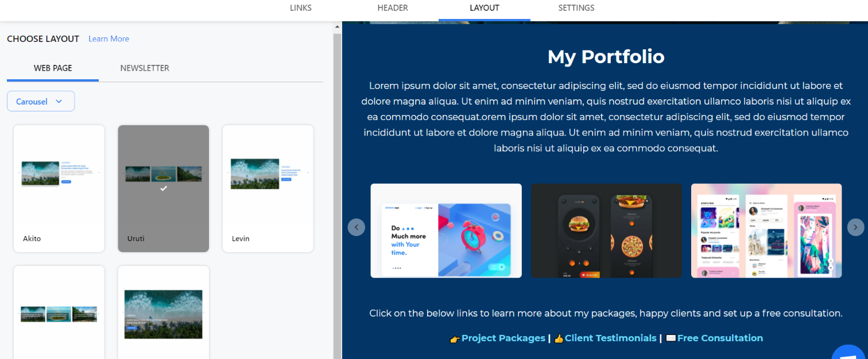Click the layout panel vertical scrollbar
Screen dimensions: 868x359
click(338, 195)
